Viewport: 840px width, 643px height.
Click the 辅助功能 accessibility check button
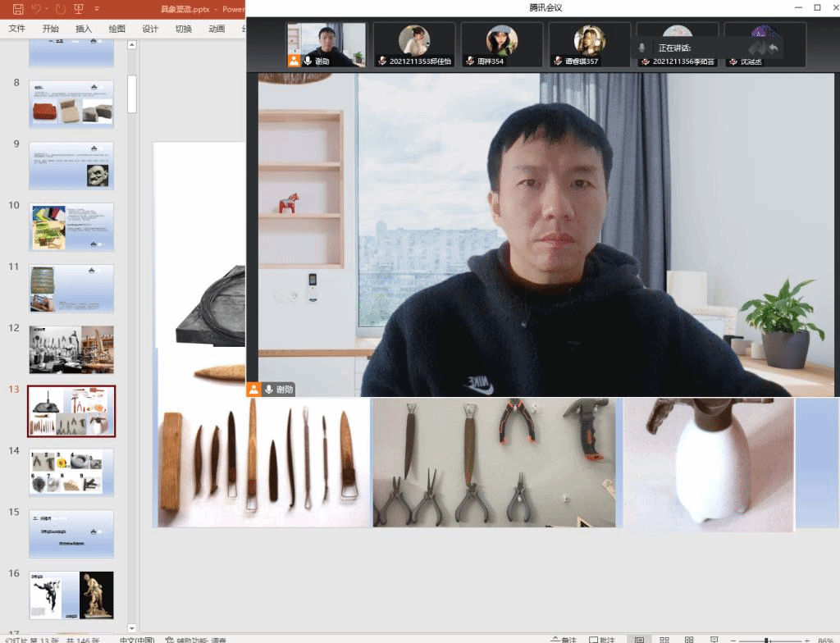tap(195, 639)
